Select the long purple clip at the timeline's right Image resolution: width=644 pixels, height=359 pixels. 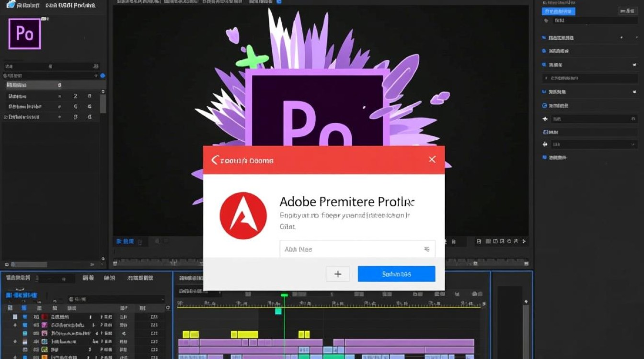(x=409, y=342)
